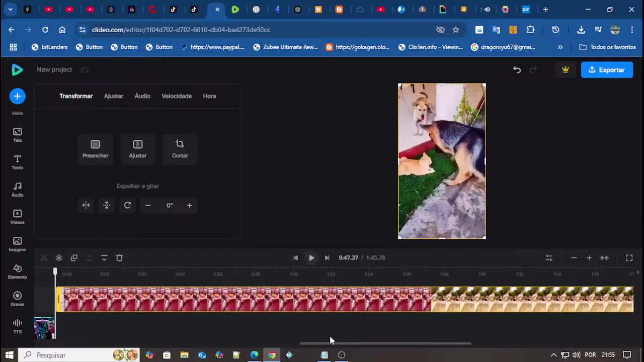Image resolution: width=644 pixels, height=362 pixels.
Task: Open the browser tab list dropdown
Action: coord(11,10)
